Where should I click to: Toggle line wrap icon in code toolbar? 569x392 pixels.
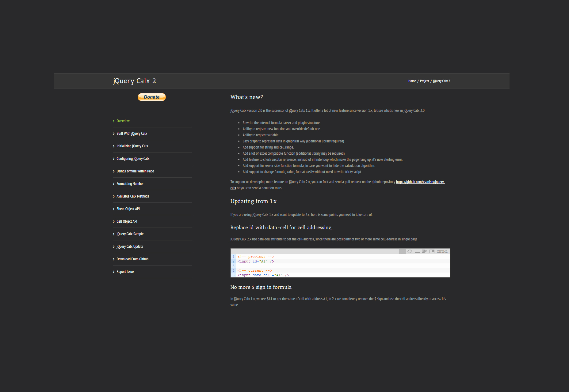[x=417, y=251]
